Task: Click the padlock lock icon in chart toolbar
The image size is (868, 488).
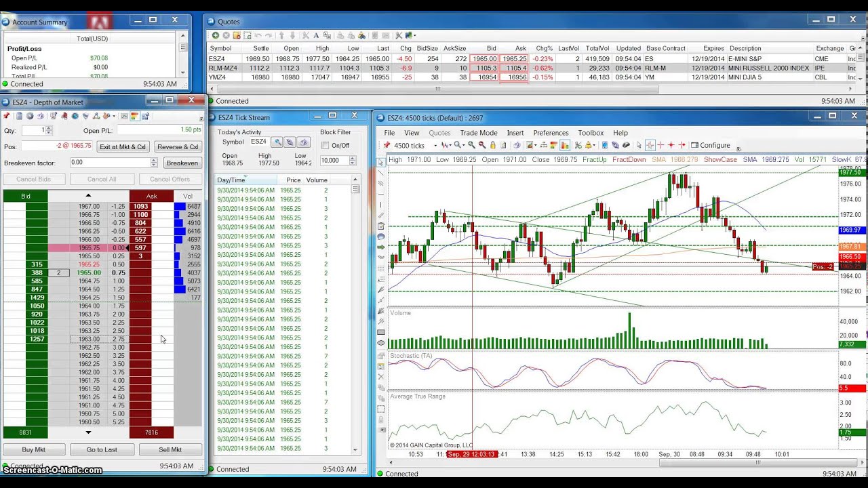Action: pos(493,145)
